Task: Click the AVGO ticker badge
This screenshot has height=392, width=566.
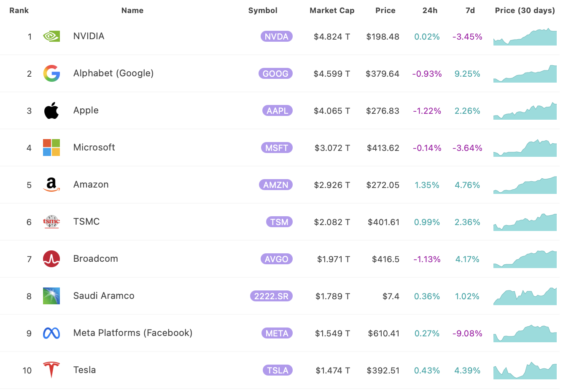Action: click(277, 259)
